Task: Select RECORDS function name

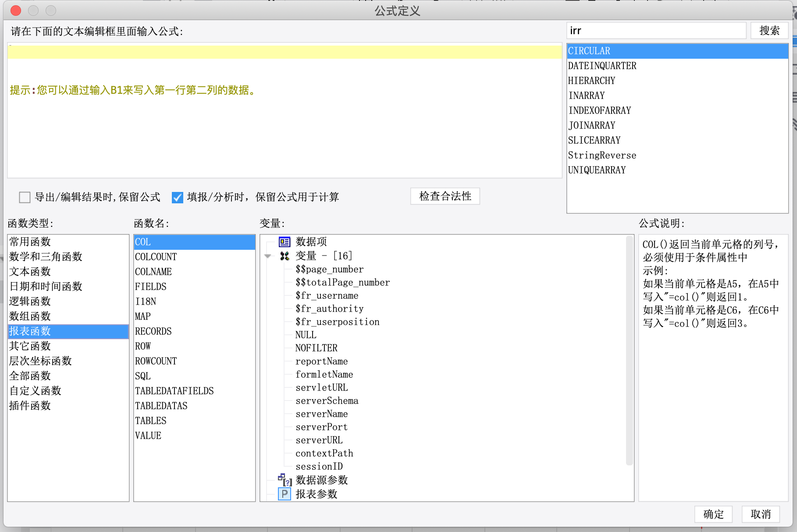Action: (x=195, y=331)
